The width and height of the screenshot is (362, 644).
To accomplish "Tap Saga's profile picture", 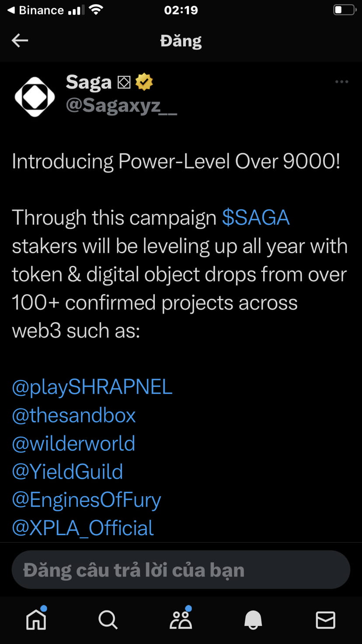I will pyautogui.click(x=35, y=96).
